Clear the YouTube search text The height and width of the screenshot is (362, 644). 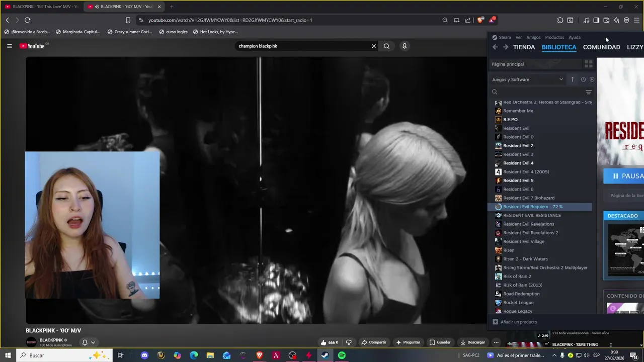373,46
